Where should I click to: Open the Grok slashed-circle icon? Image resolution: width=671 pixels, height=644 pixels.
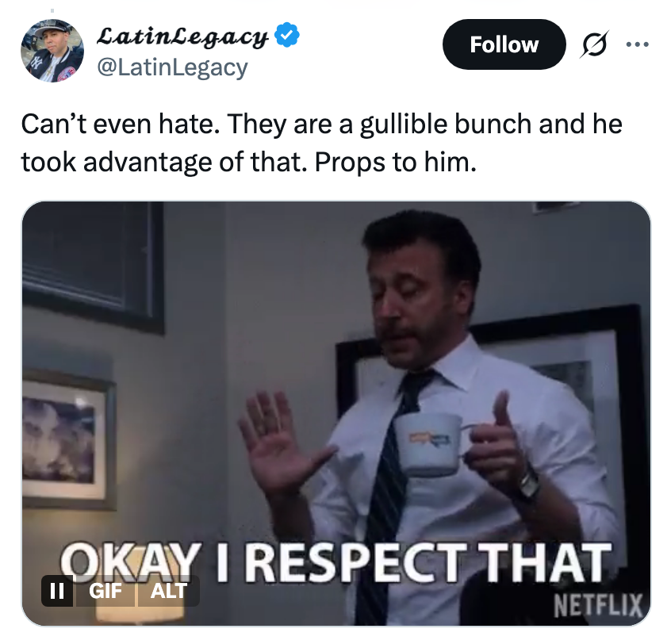pyautogui.click(x=594, y=44)
